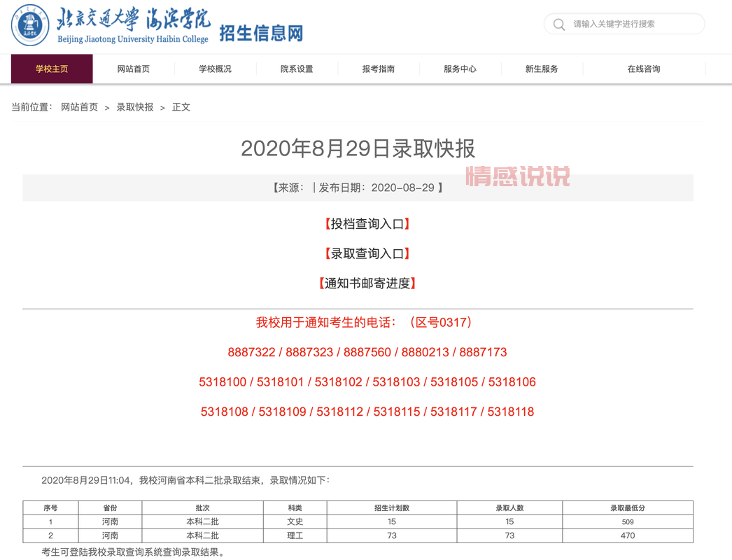Open the 录取查询入口 admission query link
The image size is (732, 560).
pyautogui.click(x=366, y=253)
